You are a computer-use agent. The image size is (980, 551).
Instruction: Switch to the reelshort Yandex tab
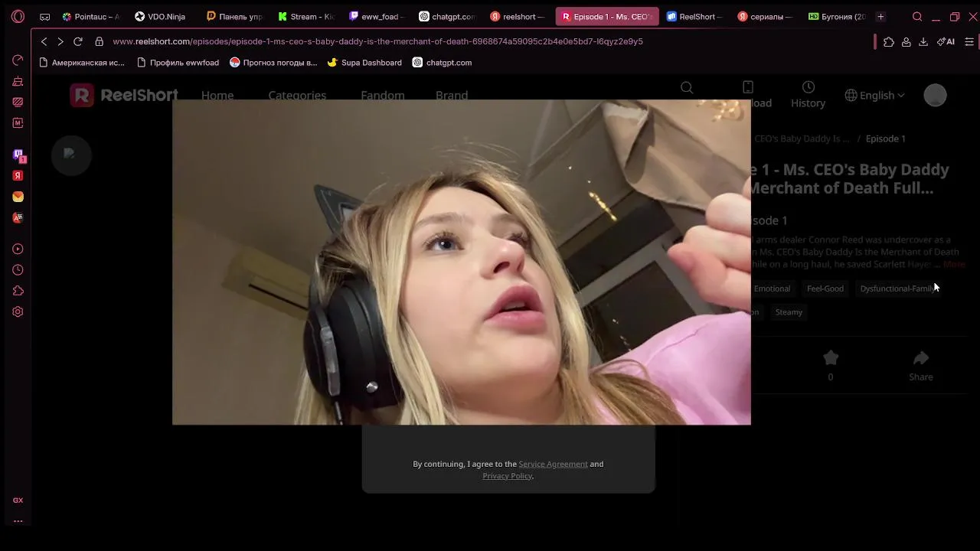click(x=518, y=16)
